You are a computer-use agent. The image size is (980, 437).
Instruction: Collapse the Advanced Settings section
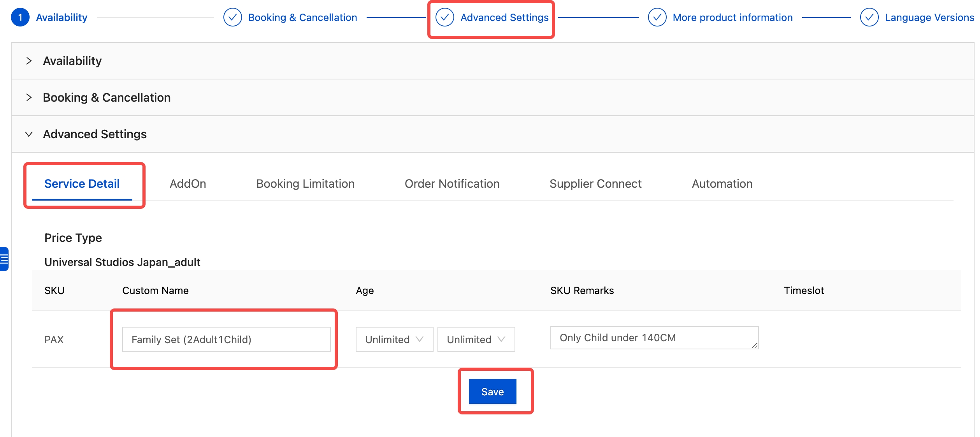[x=29, y=134]
